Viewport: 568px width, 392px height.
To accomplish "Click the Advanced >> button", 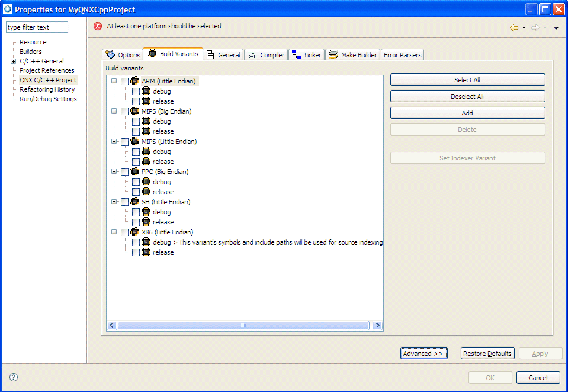I will tap(423, 354).
